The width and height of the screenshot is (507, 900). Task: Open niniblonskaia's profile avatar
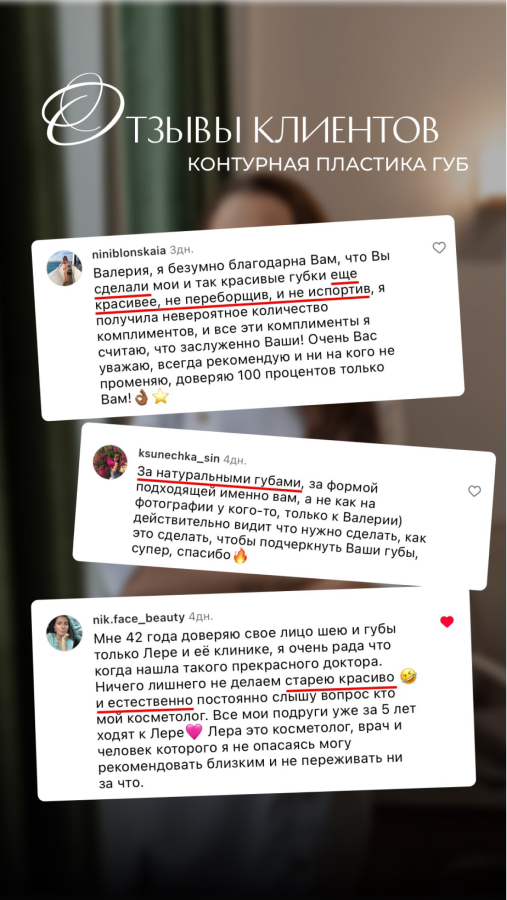pos(64,267)
